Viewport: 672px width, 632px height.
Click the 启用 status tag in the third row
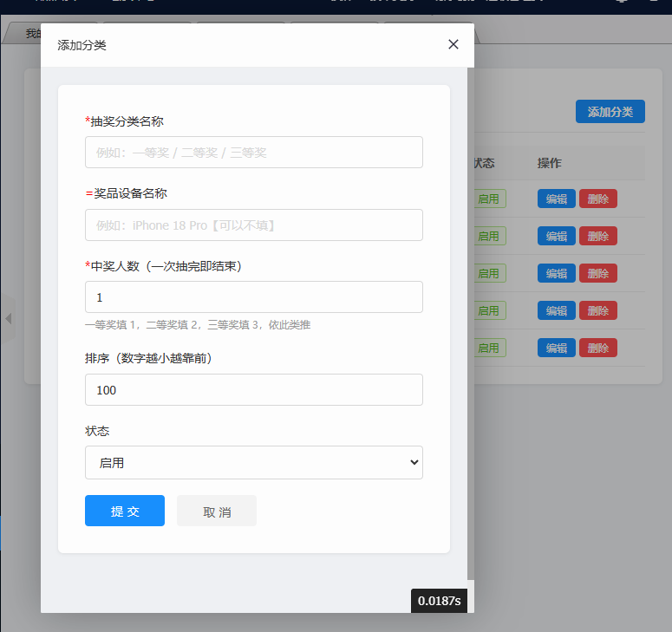coord(490,273)
